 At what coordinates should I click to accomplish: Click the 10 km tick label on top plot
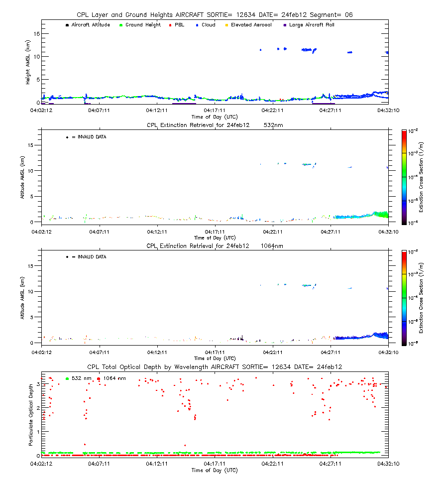pos(37,57)
